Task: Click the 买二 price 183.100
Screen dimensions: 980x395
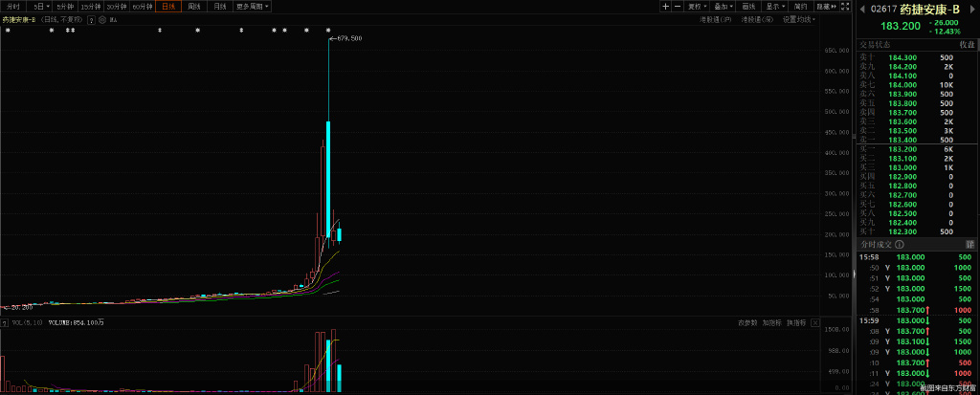Action: click(x=902, y=159)
